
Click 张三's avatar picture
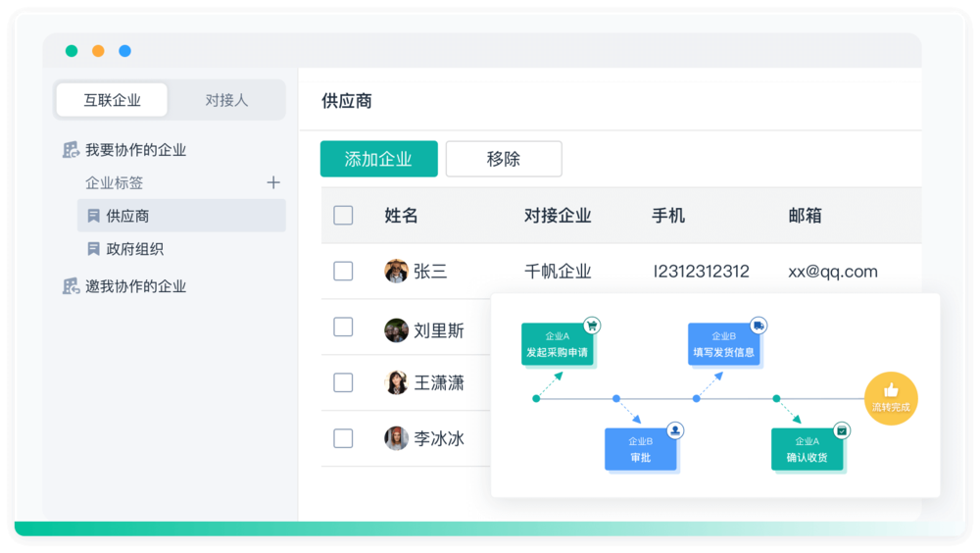[396, 272]
